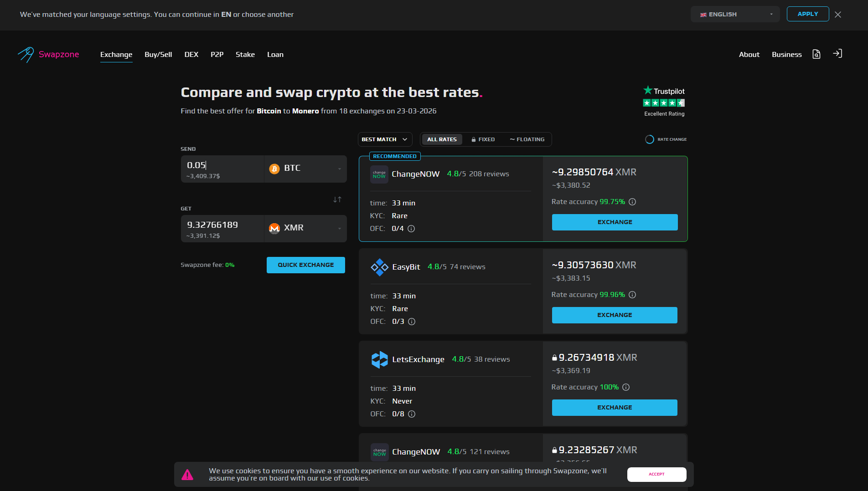The image size is (868, 491).
Task: Open the BTC send currency dropdown
Action: (305, 169)
